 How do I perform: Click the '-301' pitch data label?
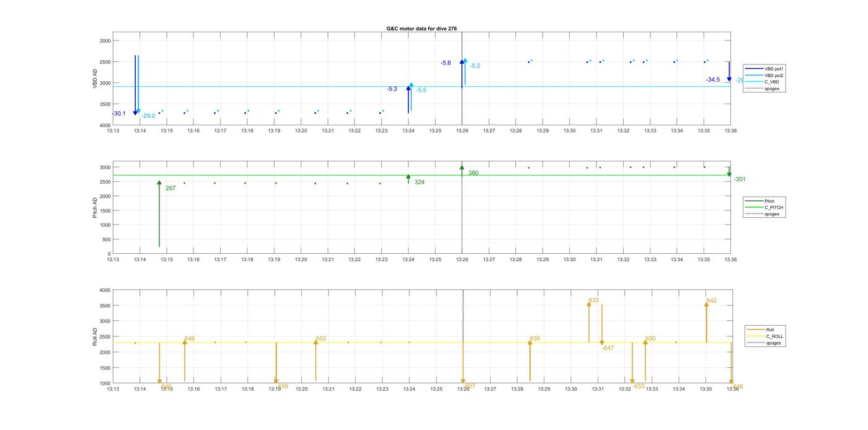[x=740, y=179]
